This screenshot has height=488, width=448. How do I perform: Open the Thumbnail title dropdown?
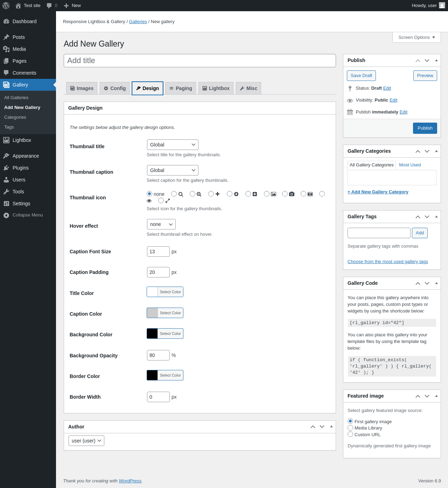click(173, 145)
